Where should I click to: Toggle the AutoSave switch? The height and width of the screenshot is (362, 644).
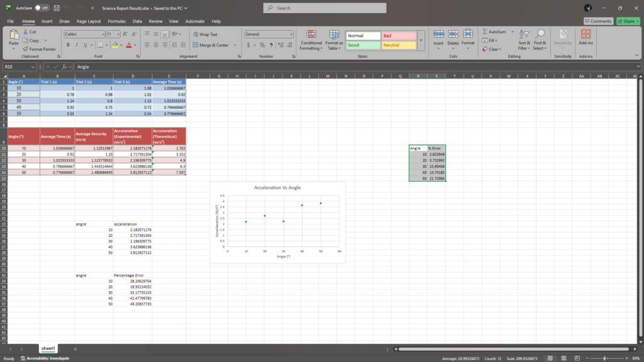pyautogui.click(x=42, y=8)
